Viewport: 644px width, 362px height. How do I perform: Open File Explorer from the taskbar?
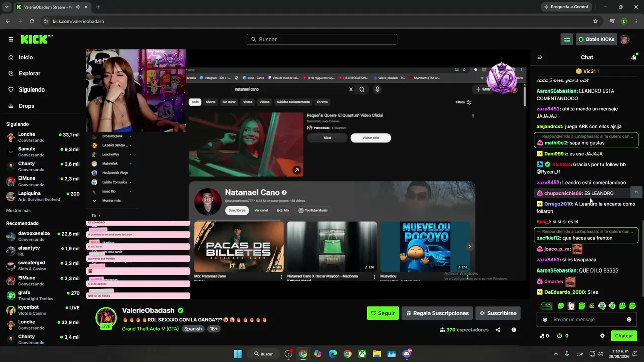377,354
